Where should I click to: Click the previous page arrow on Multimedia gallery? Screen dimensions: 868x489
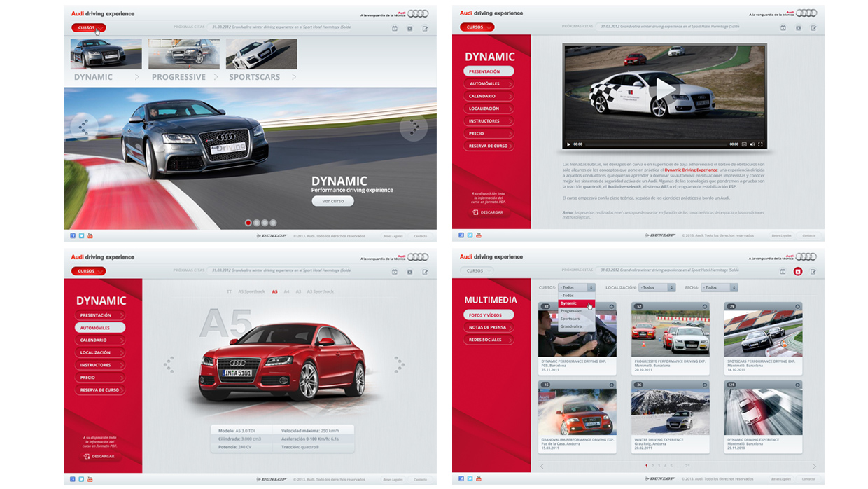[542, 466]
